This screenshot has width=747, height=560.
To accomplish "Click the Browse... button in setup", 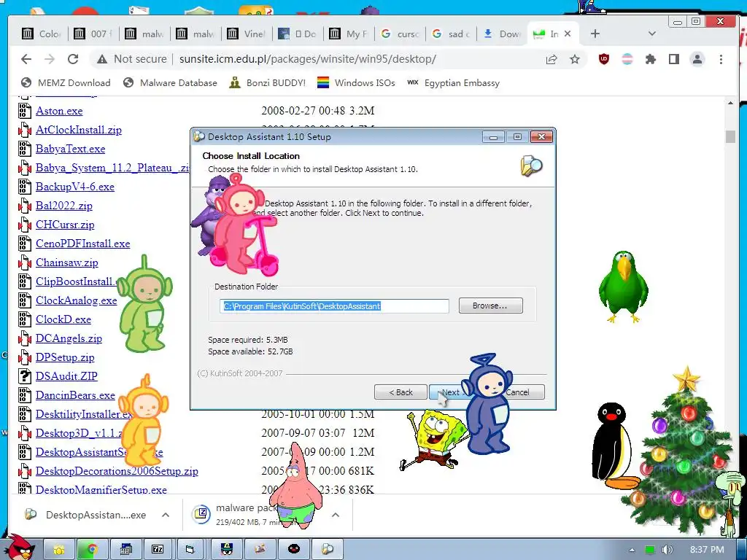I will 490,306.
